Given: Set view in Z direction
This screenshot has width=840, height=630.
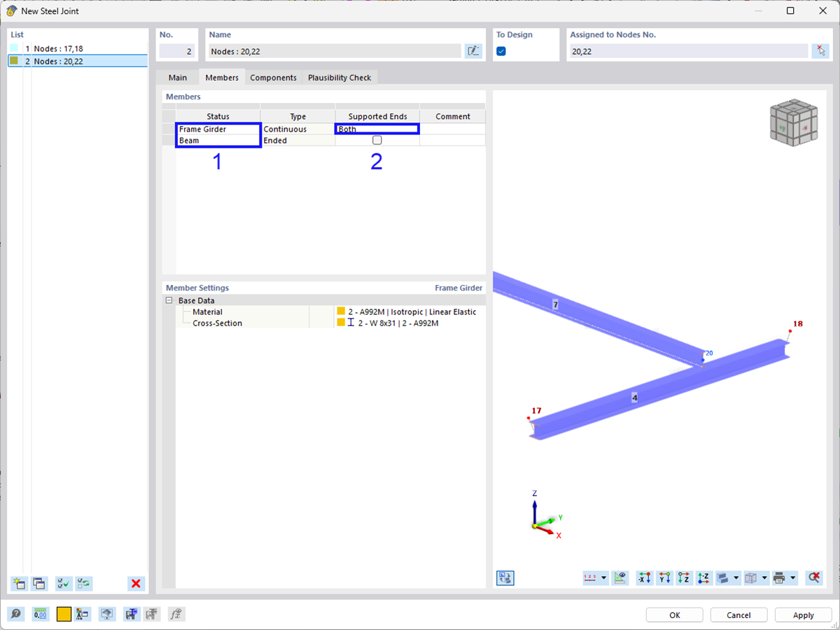Looking at the screenshot, I should pos(685,577).
